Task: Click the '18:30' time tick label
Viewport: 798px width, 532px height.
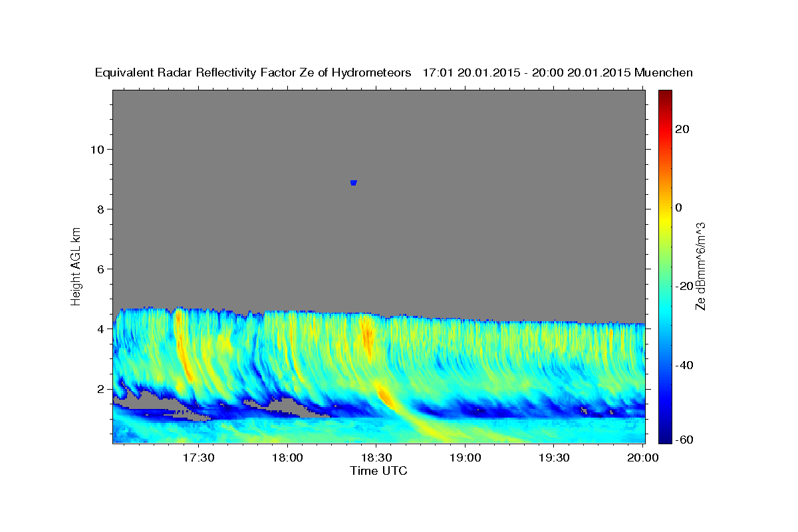Action: coord(376,458)
